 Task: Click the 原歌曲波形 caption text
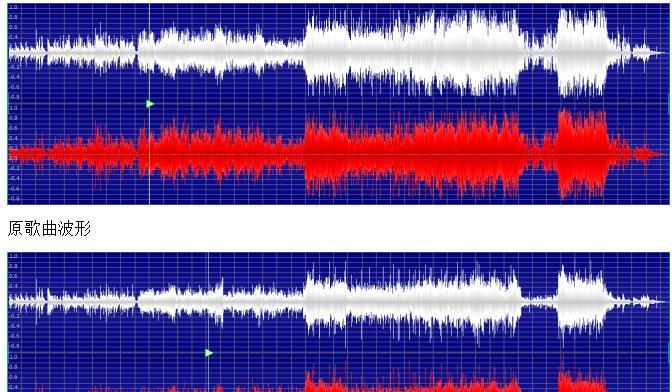49,228
